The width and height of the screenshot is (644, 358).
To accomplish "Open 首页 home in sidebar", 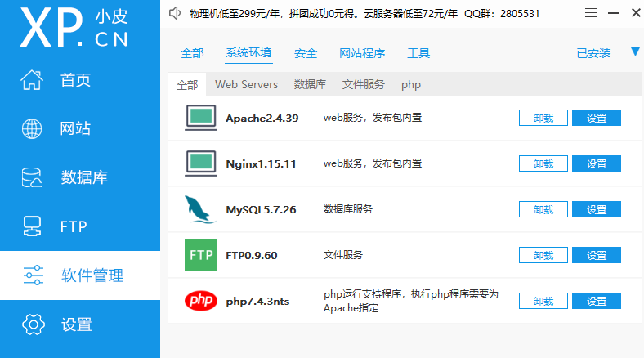I will click(75, 80).
